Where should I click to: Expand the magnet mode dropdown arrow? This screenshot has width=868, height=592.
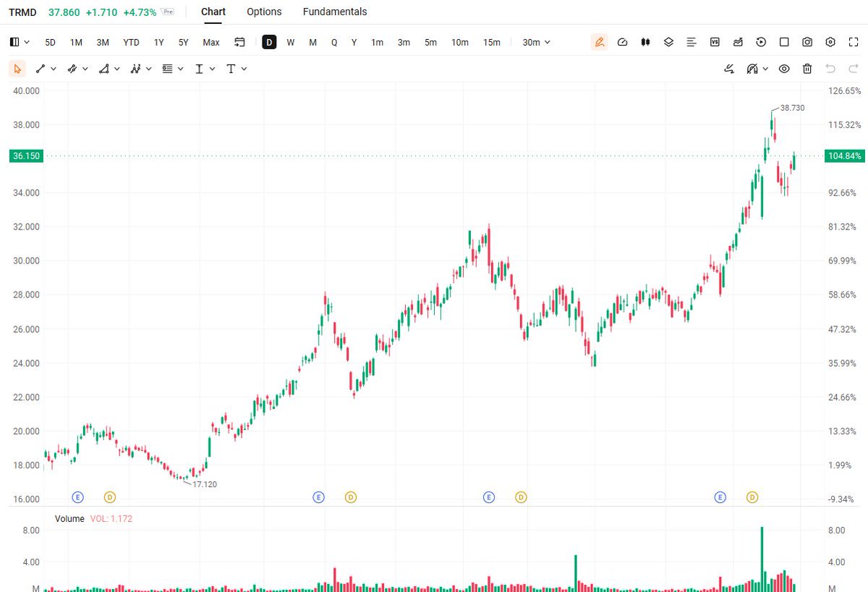[765, 69]
